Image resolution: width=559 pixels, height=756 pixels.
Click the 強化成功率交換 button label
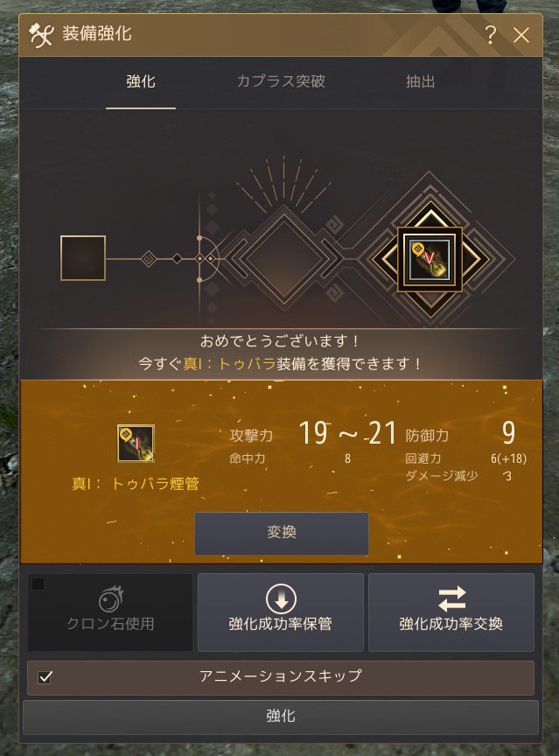coord(451,623)
